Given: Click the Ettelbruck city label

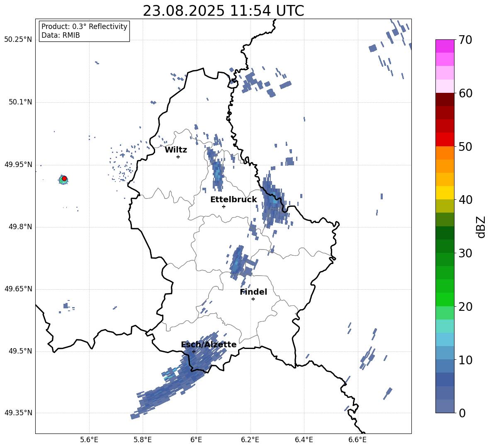Looking at the screenshot, I should [233, 200].
